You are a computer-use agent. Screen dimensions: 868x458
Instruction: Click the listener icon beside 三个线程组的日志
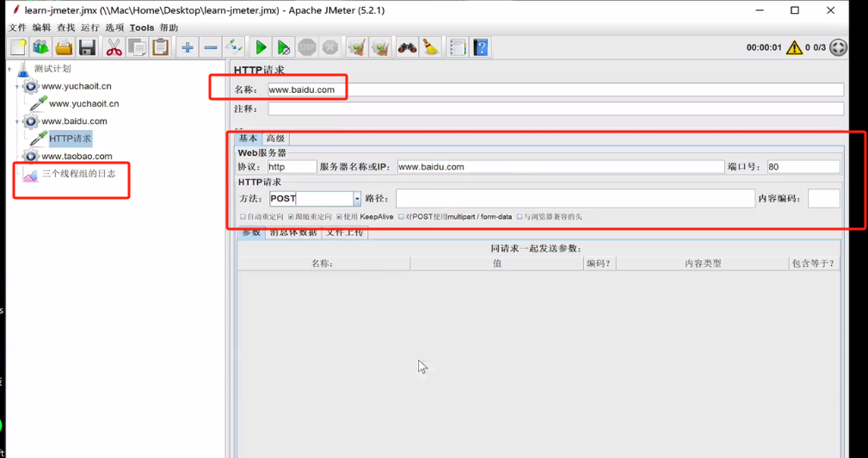[x=30, y=175]
